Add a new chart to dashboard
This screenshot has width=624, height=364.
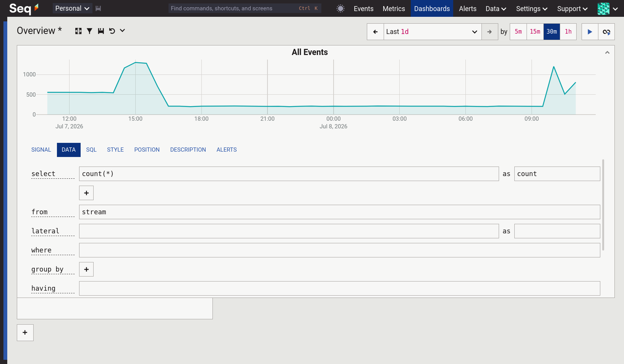pos(25,333)
